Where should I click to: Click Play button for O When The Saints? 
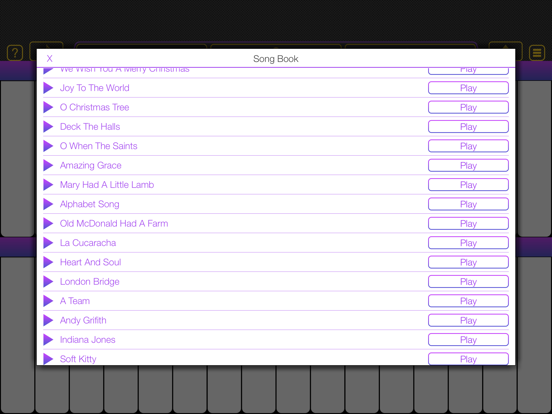click(x=468, y=146)
